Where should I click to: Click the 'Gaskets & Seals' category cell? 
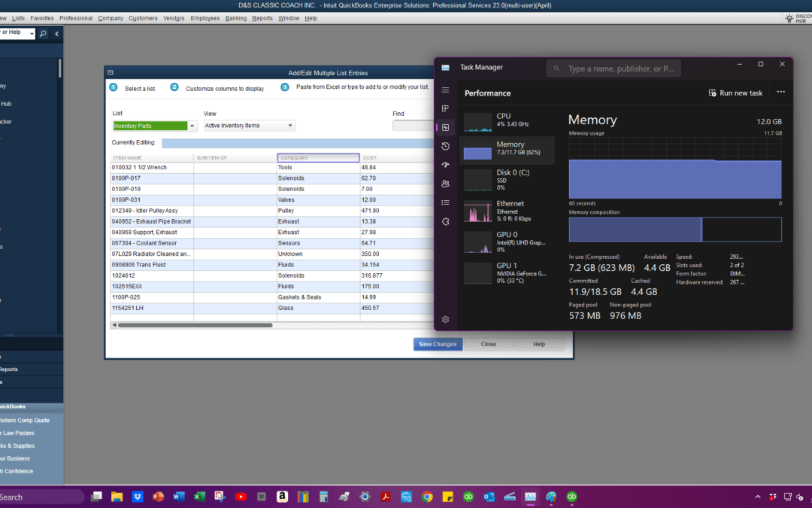pos(319,297)
